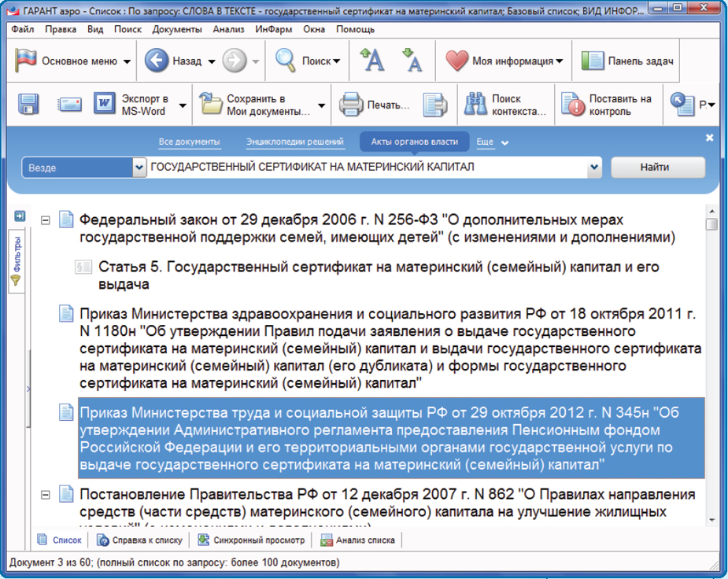The width and height of the screenshot is (728, 579).
Task: Click the send by email envelope icon
Action: click(x=69, y=105)
